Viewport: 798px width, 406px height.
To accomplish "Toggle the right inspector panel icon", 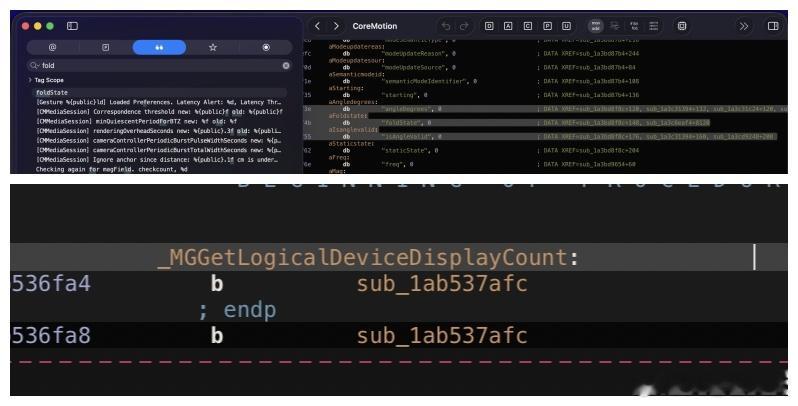I will point(773,26).
